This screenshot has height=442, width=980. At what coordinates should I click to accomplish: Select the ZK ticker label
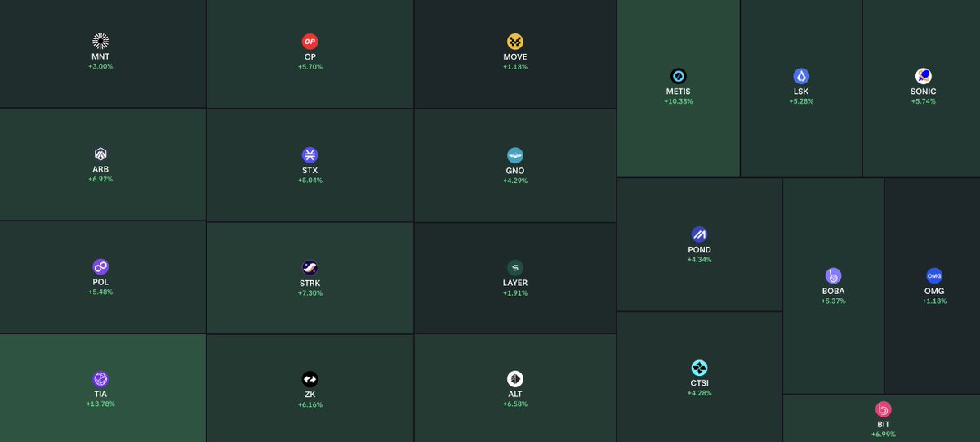click(x=310, y=395)
